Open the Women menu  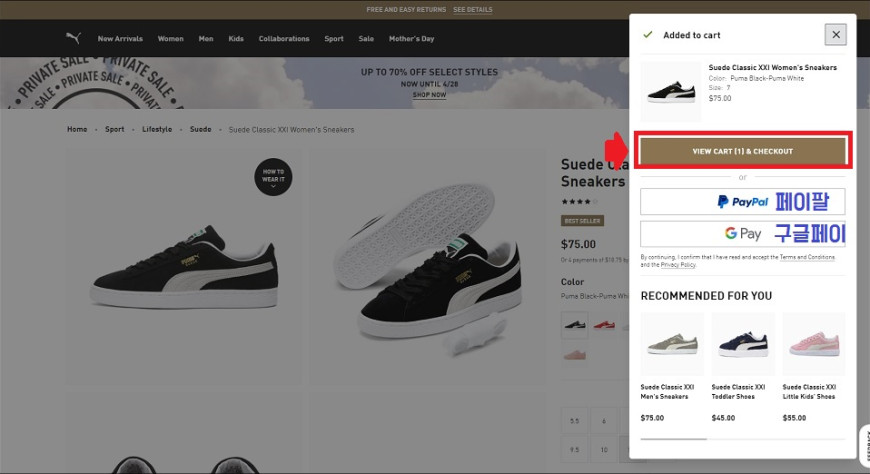(170, 39)
